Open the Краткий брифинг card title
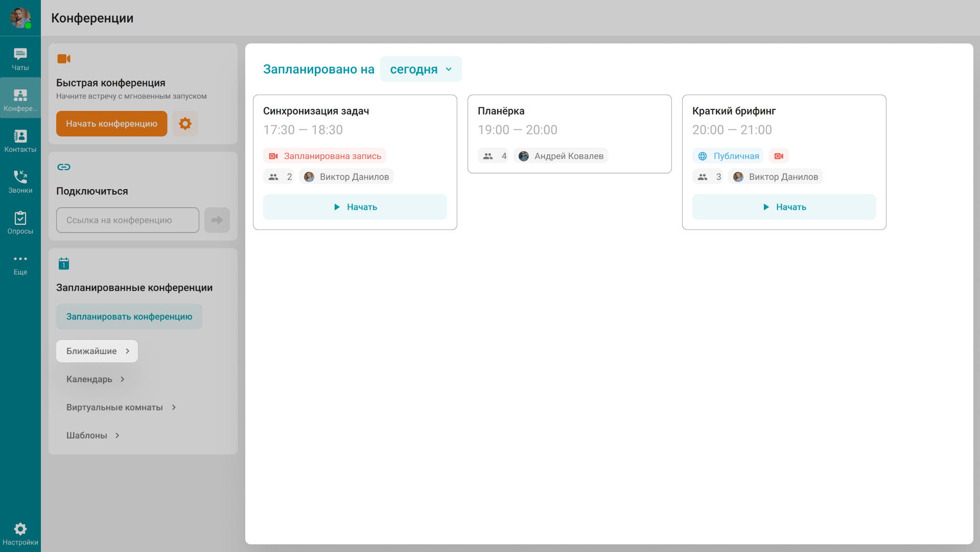 pyautogui.click(x=734, y=111)
